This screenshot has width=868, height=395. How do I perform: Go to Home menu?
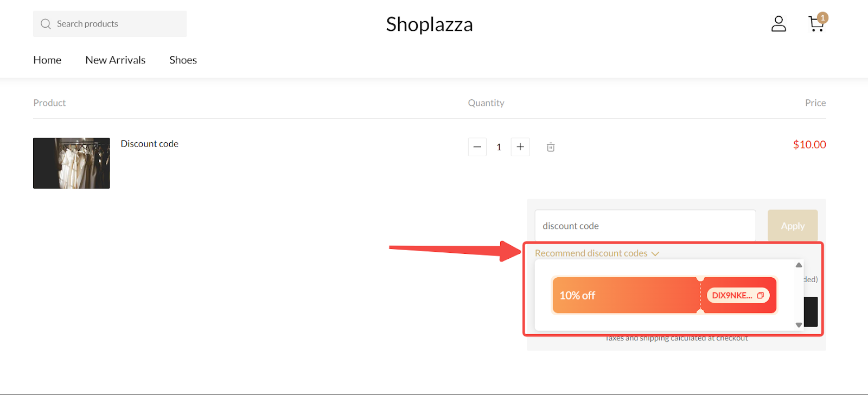(47, 60)
